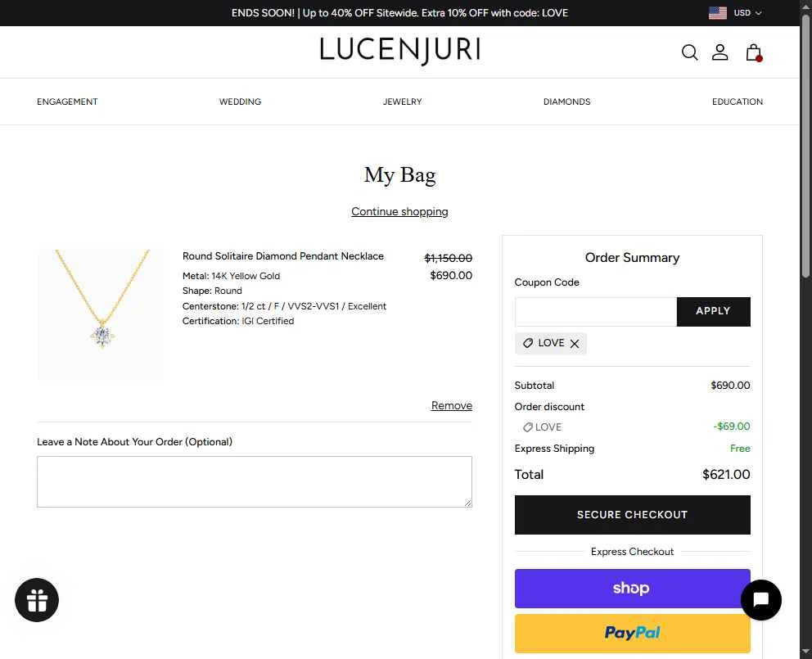Remove the LOVE coupon with the X
Screen dimensions: 812x659
(575, 344)
